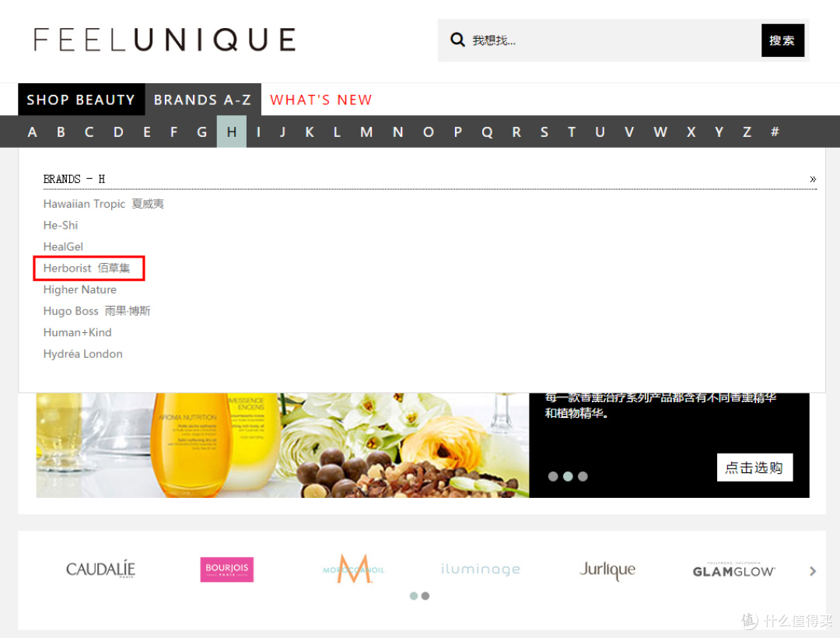Open the He-Shi brand link
The width and height of the screenshot is (840, 638).
point(61,225)
